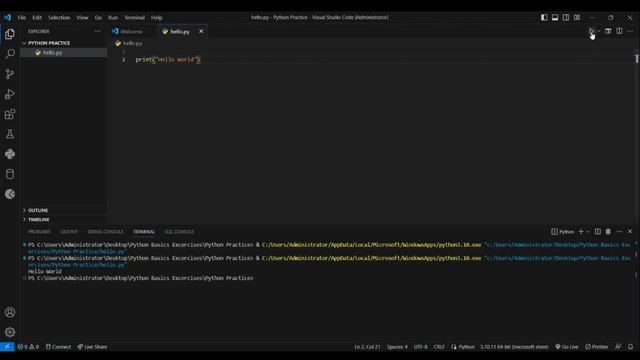Open changes compare icon in editor toolbar

pyautogui.click(x=608, y=31)
